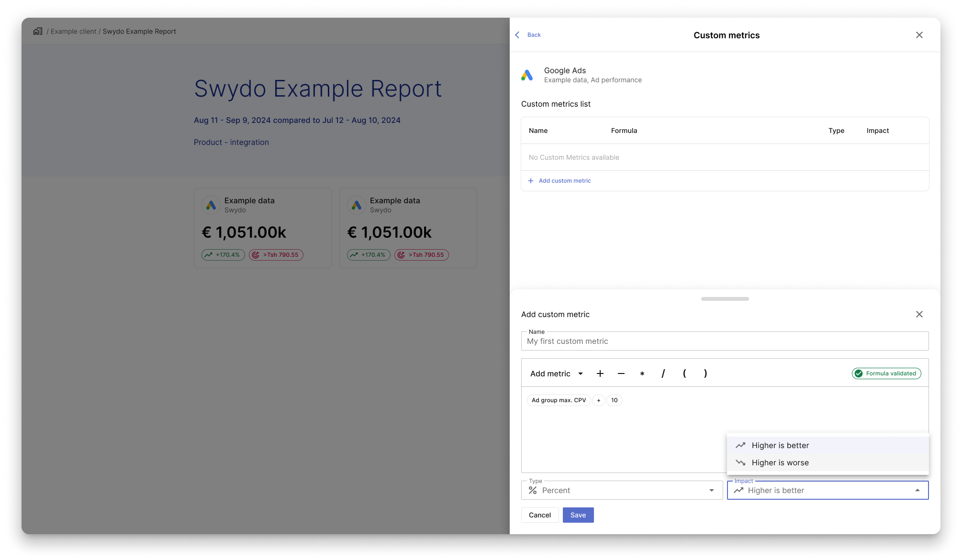The width and height of the screenshot is (962, 560).
Task: Open the Type Percent dropdown
Action: (622, 490)
